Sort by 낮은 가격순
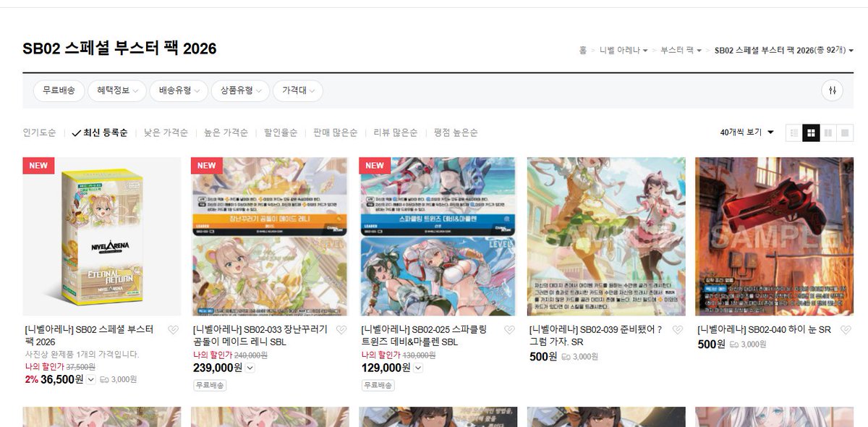 coord(166,132)
